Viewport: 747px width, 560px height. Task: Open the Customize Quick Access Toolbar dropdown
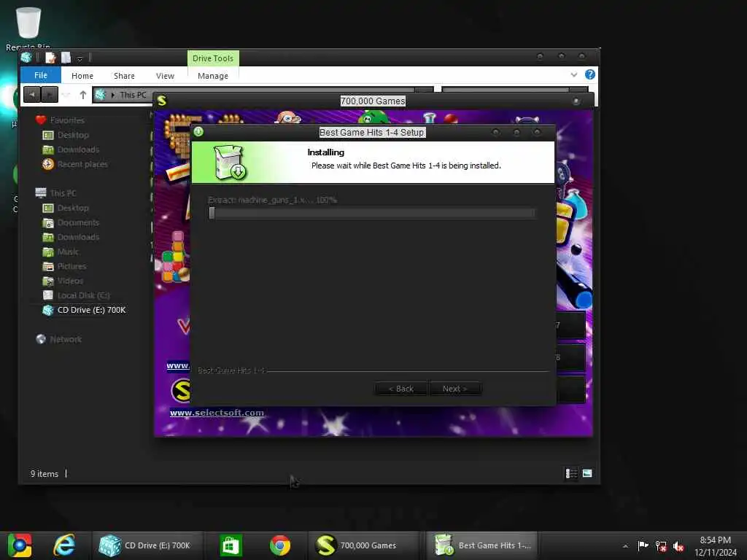click(x=80, y=59)
